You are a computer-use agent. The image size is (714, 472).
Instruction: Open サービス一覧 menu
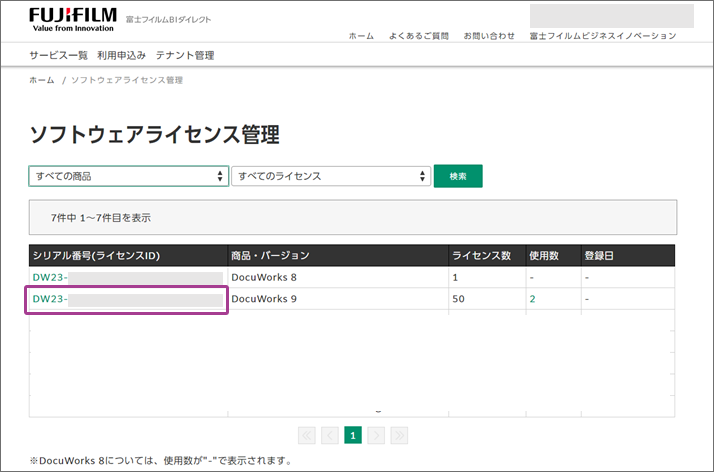[x=58, y=56]
